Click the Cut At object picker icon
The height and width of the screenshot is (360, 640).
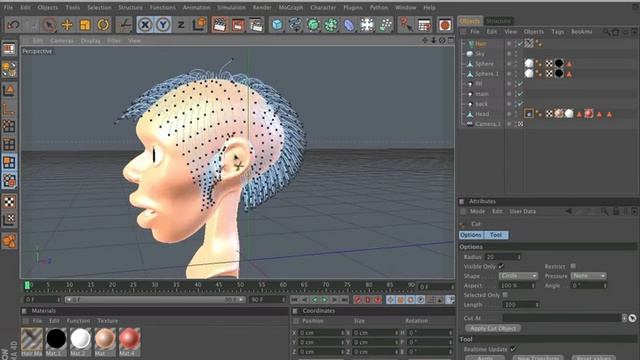point(632,318)
